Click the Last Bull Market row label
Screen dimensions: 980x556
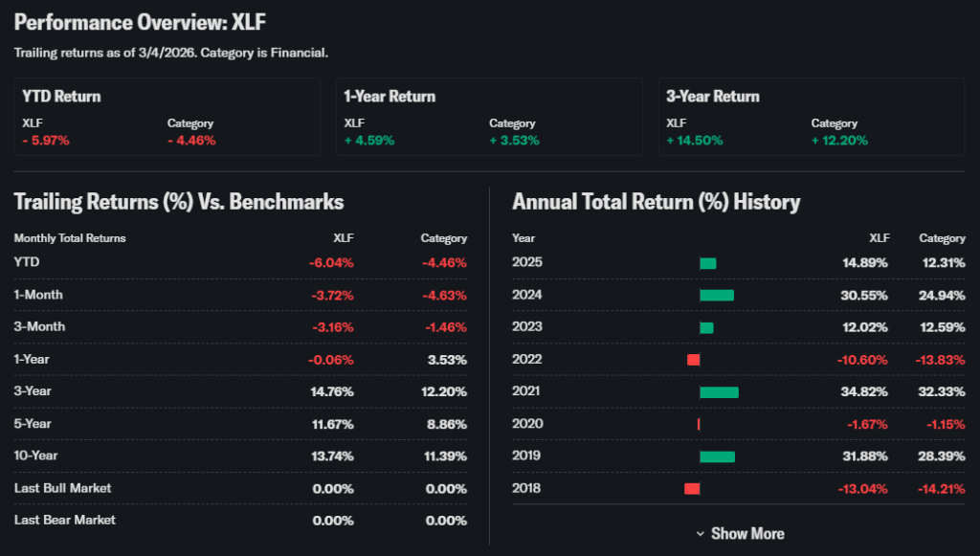point(62,488)
